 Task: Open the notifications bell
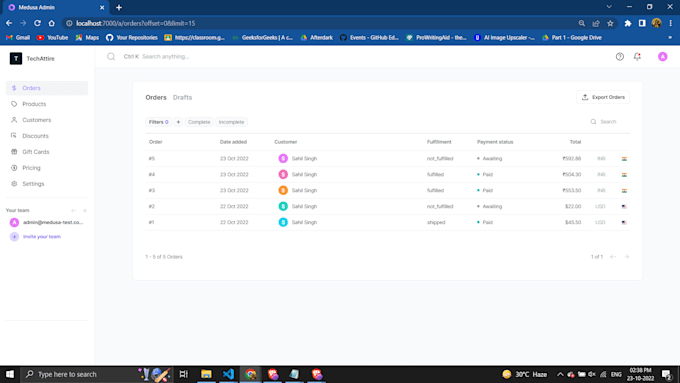637,56
